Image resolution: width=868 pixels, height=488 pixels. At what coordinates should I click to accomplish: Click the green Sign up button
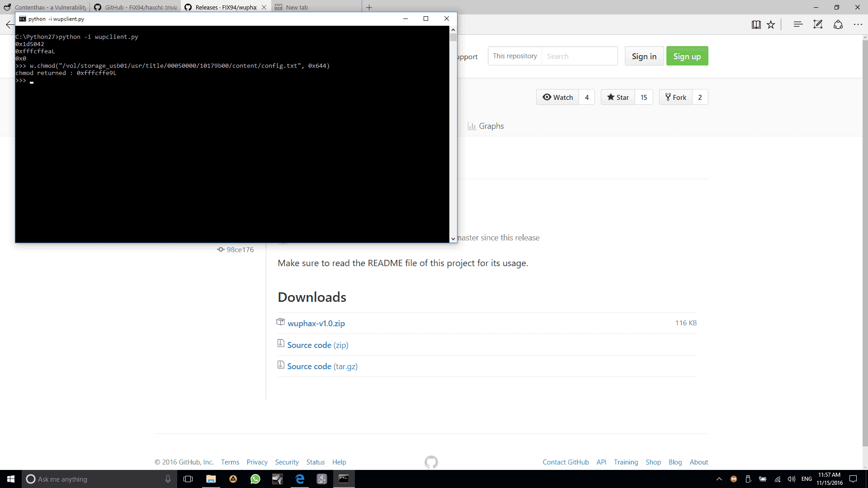tap(687, 56)
